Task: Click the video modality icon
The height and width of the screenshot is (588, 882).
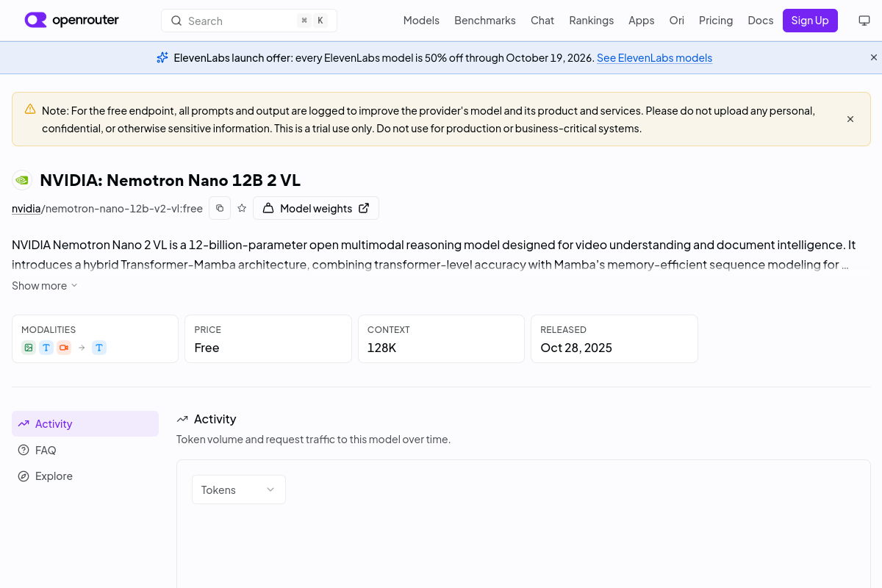Action: coord(64,348)
